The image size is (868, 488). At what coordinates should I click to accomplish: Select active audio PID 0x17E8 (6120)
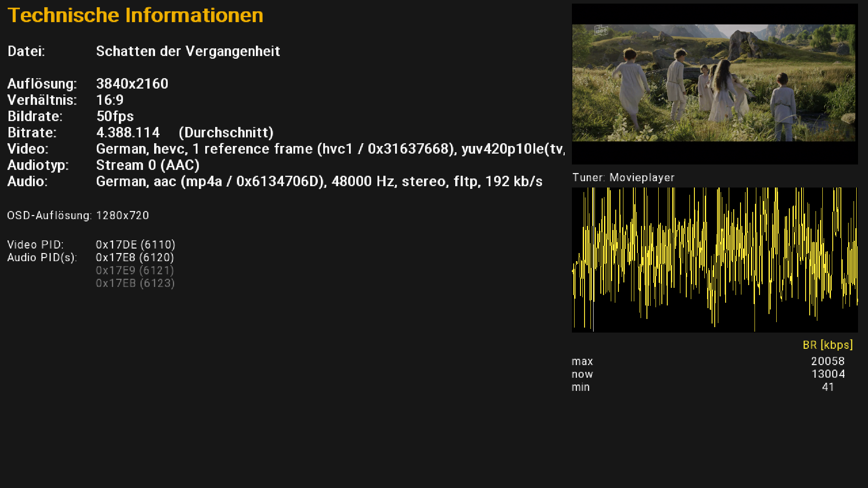point(135,258)
